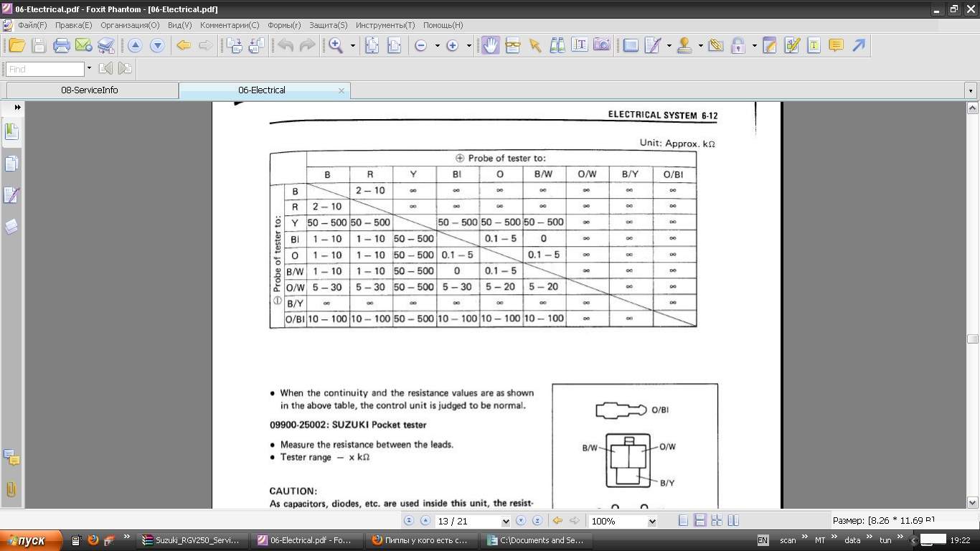Click the Fit Width icon
Screen dimensions: 980x551
click(x=394, y=46)
